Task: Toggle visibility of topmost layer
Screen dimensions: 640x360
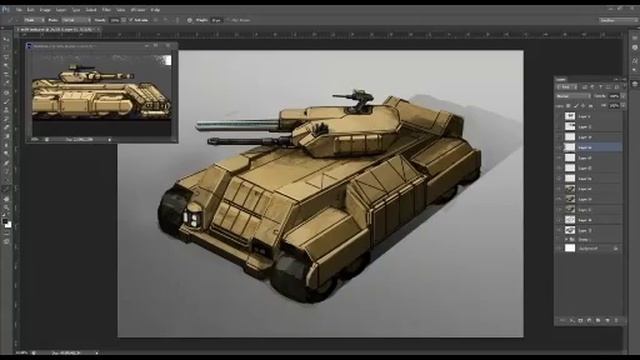Action: tap(560, 116)
